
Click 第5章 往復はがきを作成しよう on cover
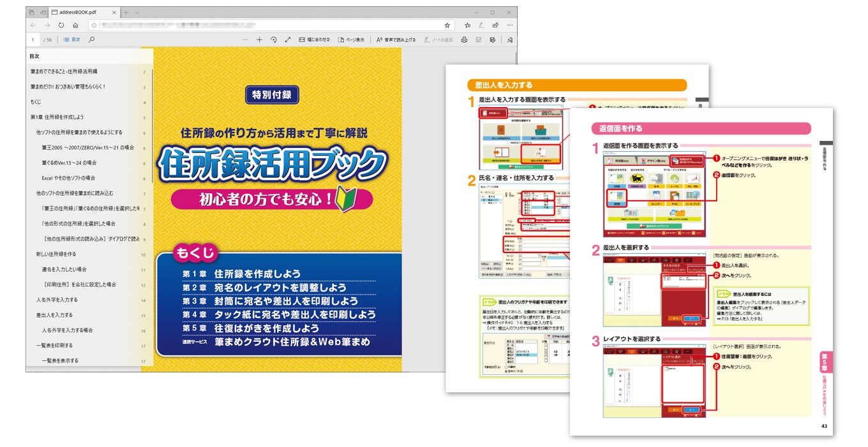click(x=250, y=328)
